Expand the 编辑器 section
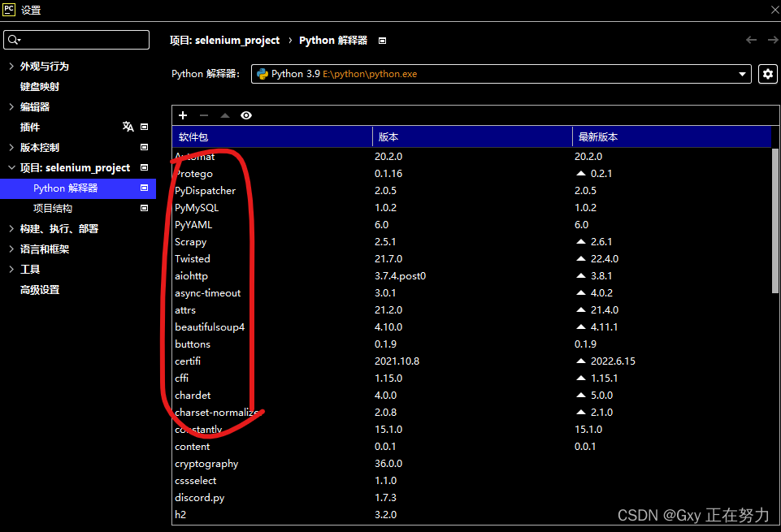The height and width of the screenshot is (532, 781). tap(11, 106)
